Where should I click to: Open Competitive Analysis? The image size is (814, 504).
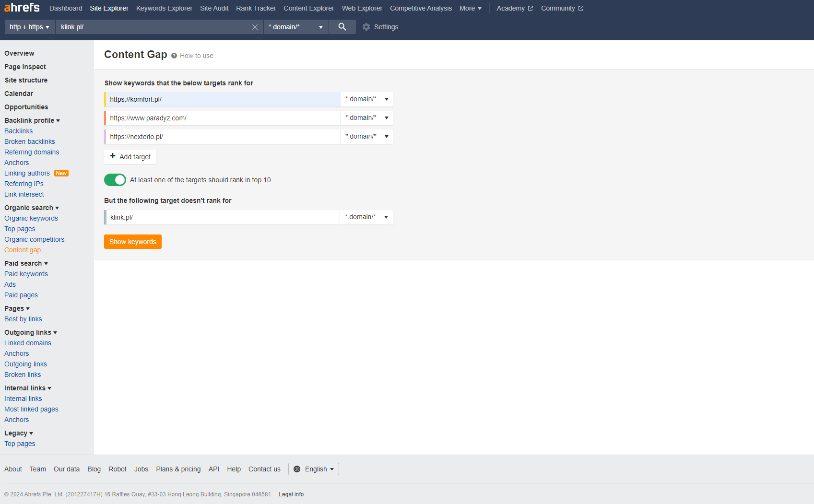tap(421, 8)
